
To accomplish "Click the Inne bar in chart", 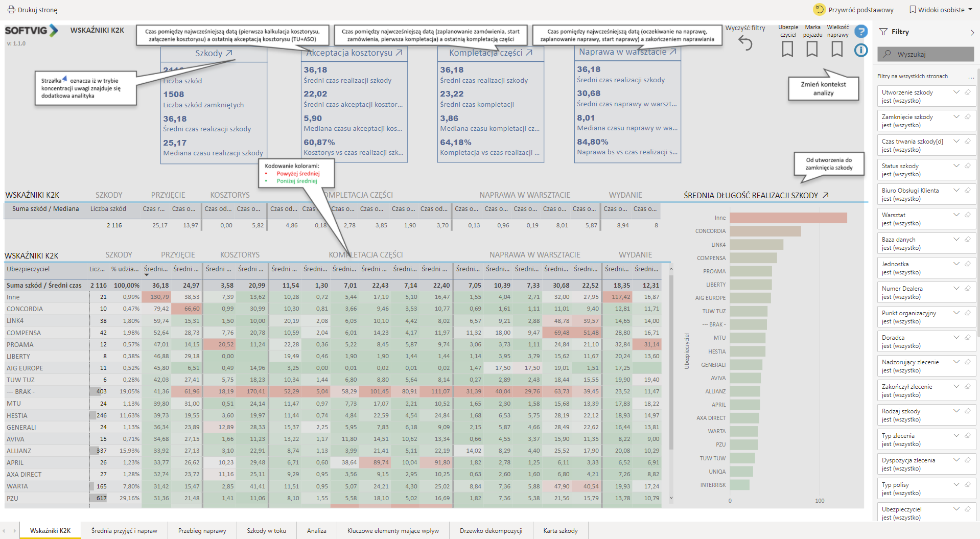I will click(x=788, y=218).
